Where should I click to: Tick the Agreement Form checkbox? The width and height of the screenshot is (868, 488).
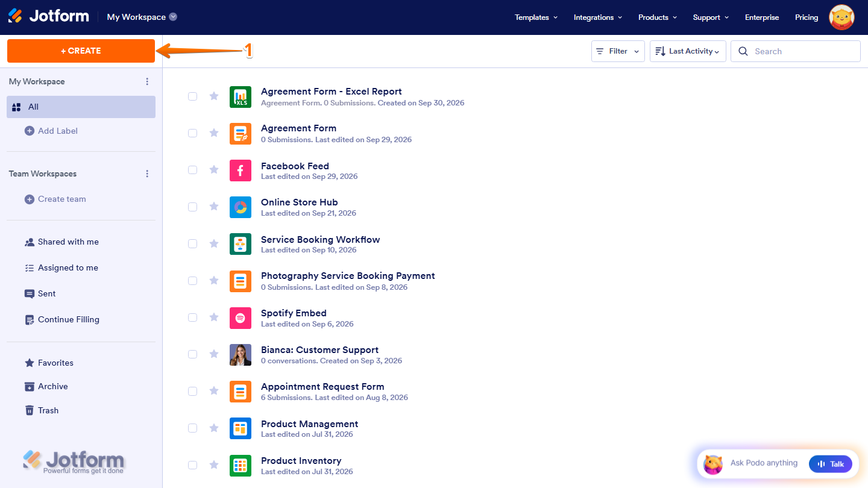[x=192, y=133]
